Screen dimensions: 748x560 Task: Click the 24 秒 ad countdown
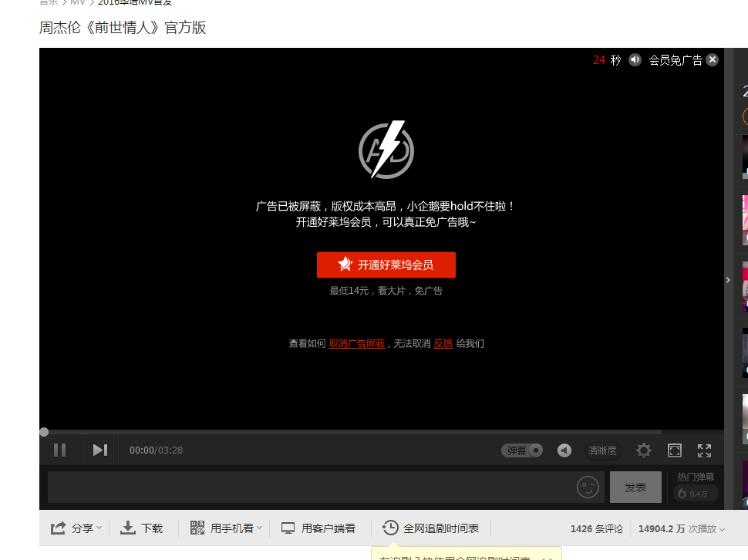tap(607, 60)
